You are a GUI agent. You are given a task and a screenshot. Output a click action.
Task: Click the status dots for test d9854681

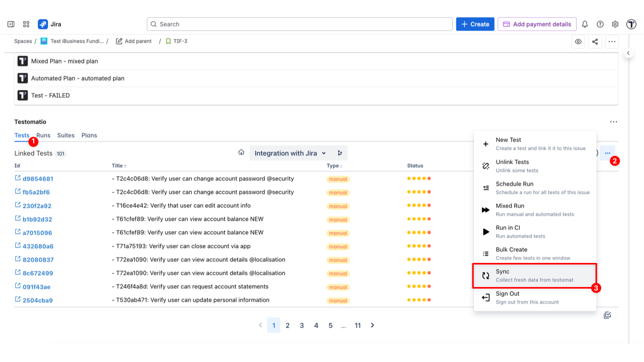click(419, 178)
